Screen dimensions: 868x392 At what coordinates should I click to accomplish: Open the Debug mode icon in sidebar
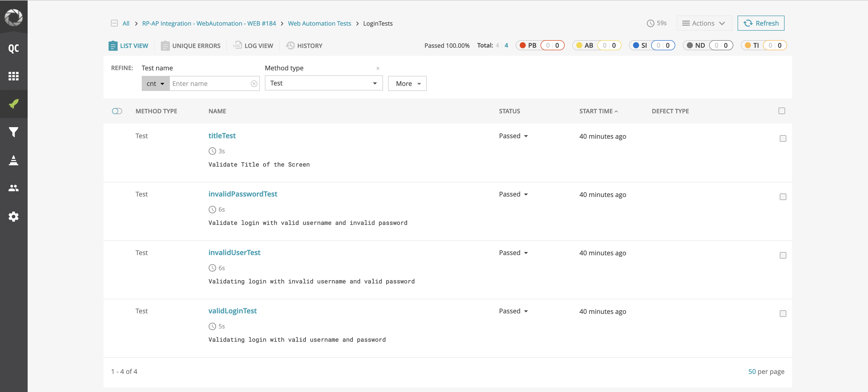14,160
